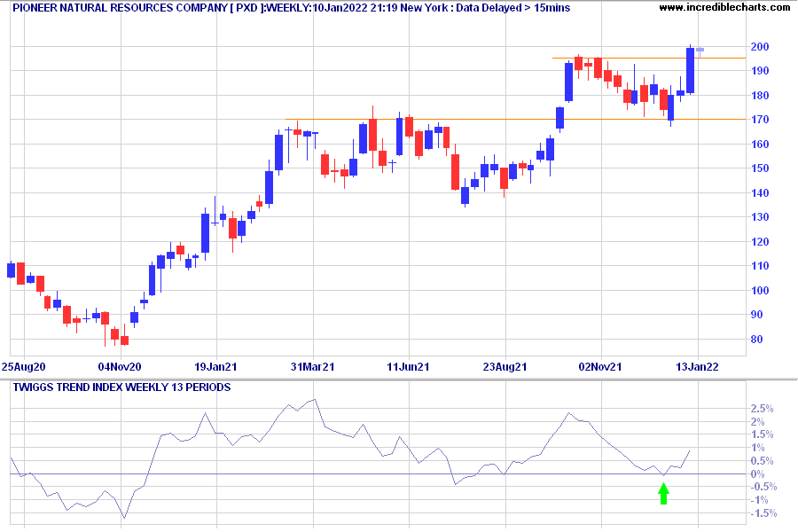This screenshot has height=532, width=798.
Task: Click the indicator axis label -1.5%
Action: [763, 513]
